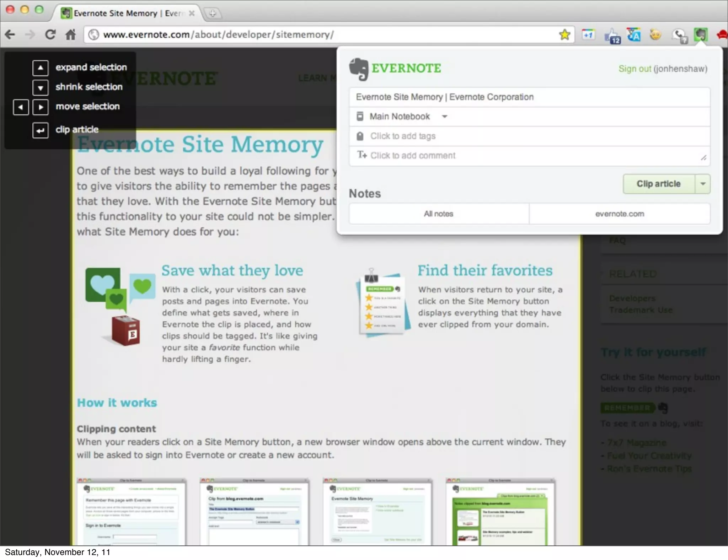The image size is (728, 560).
Task: Expand the Clip article options arrow
Action: coord(703,184)
